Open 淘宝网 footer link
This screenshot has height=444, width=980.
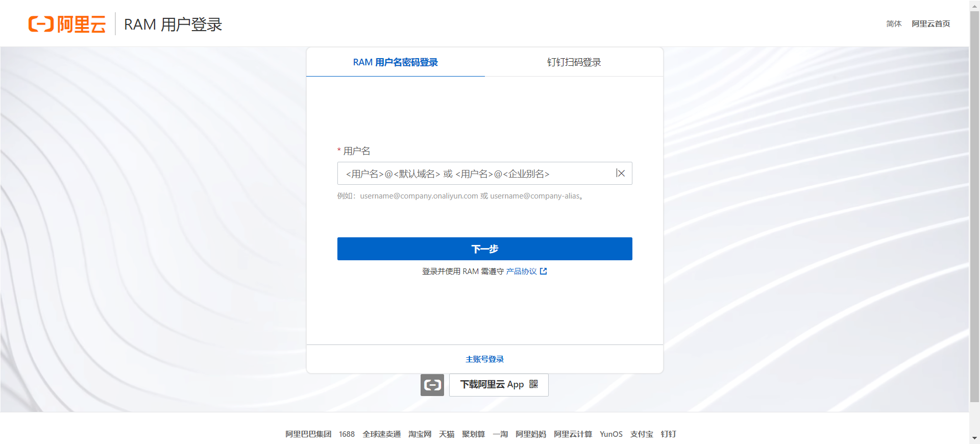point(420,434)
